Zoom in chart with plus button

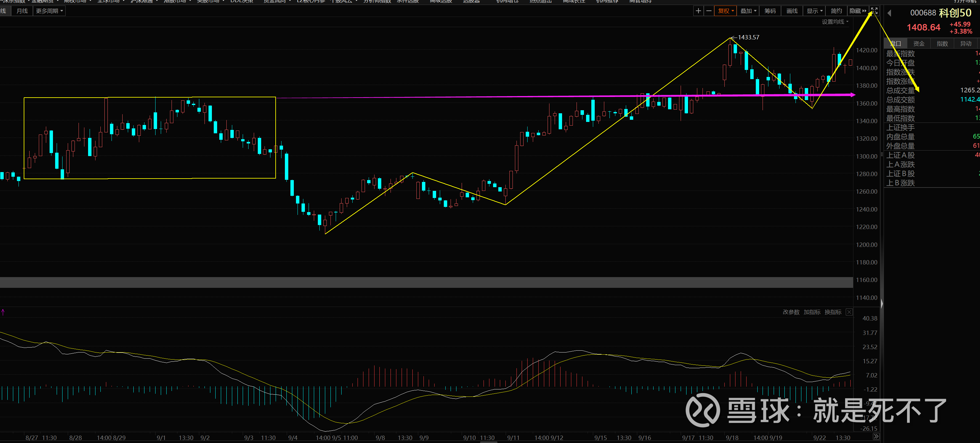tap(698, 11)
